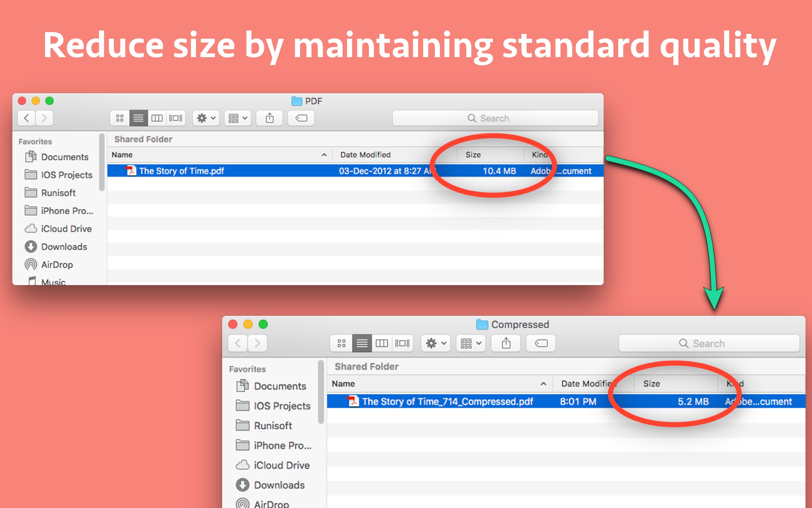Toggle column view in Compressed window
Viewport: 812px width, 508px height.
[x=382, y=343]
